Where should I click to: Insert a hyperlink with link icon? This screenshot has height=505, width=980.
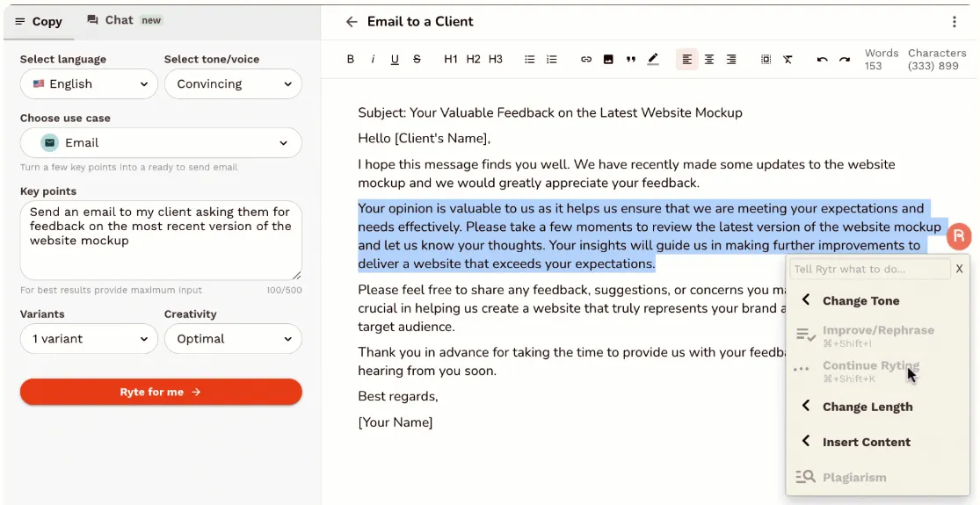click(x=586, y=60)
